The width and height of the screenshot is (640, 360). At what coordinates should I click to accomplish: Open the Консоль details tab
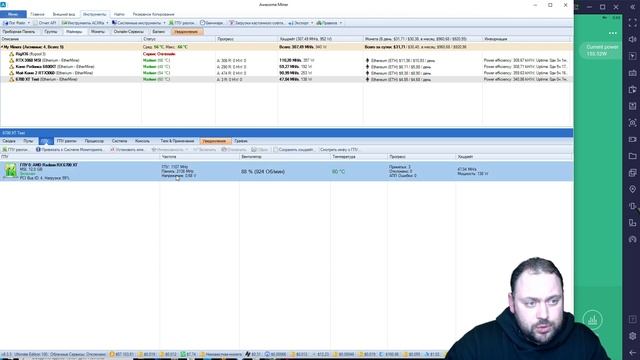tap(142, 141)
